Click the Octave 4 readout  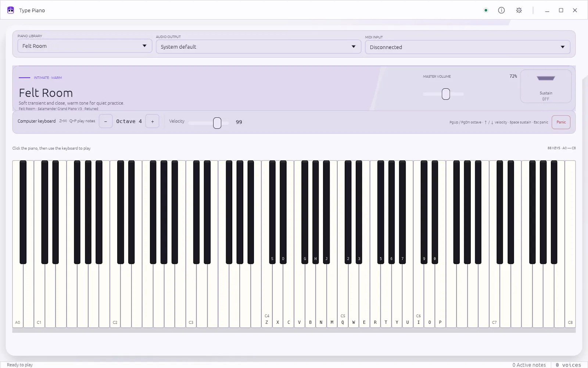(129, 121)
